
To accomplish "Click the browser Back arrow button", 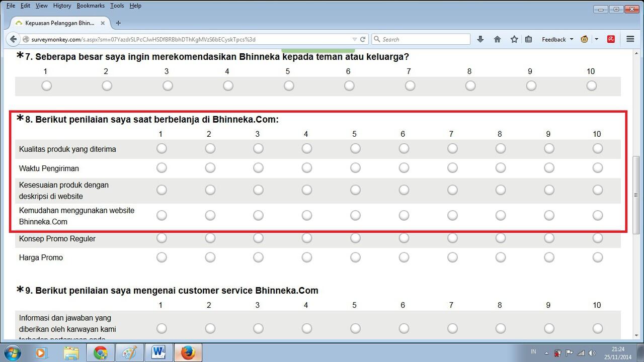I will [x=13, y=39].
